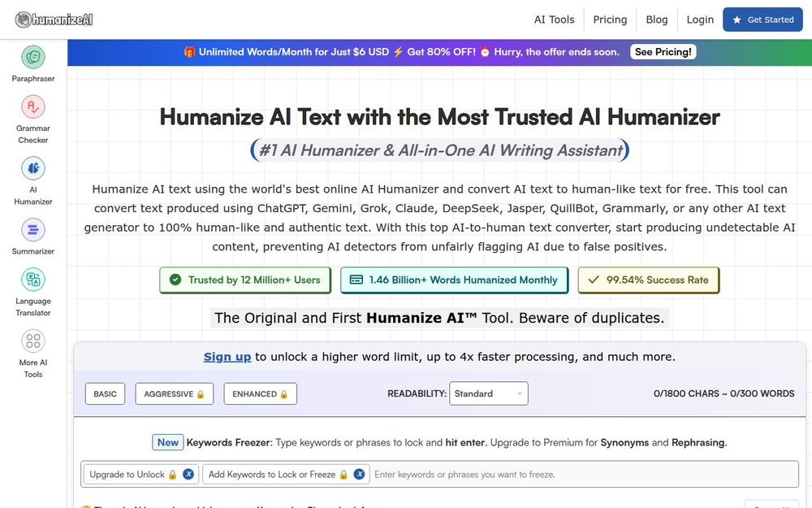Viewport: 812px width, 508px height.
Task: Select the AI Humanizer sidebar icon
Action: tap(33, 168)
